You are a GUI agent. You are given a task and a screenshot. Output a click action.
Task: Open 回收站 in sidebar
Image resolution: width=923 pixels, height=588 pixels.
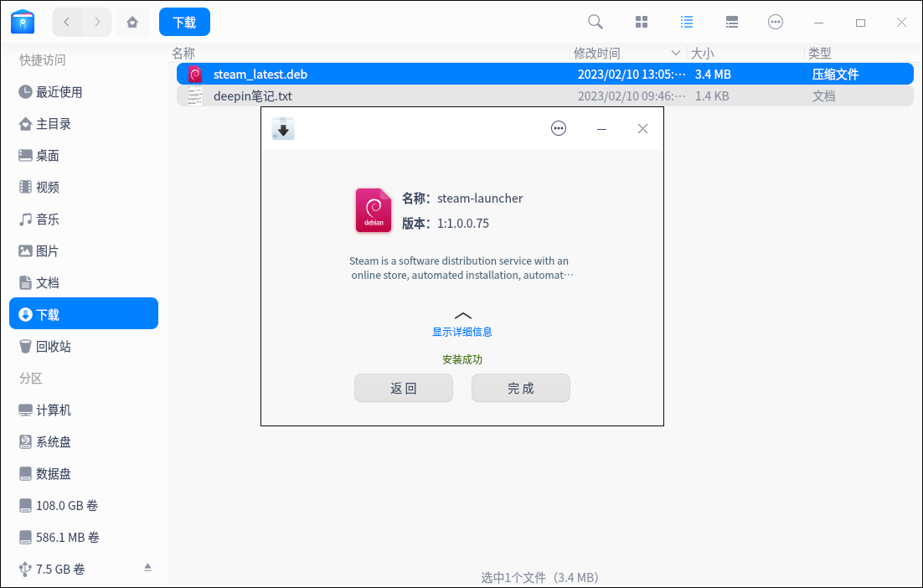point(84,347)
